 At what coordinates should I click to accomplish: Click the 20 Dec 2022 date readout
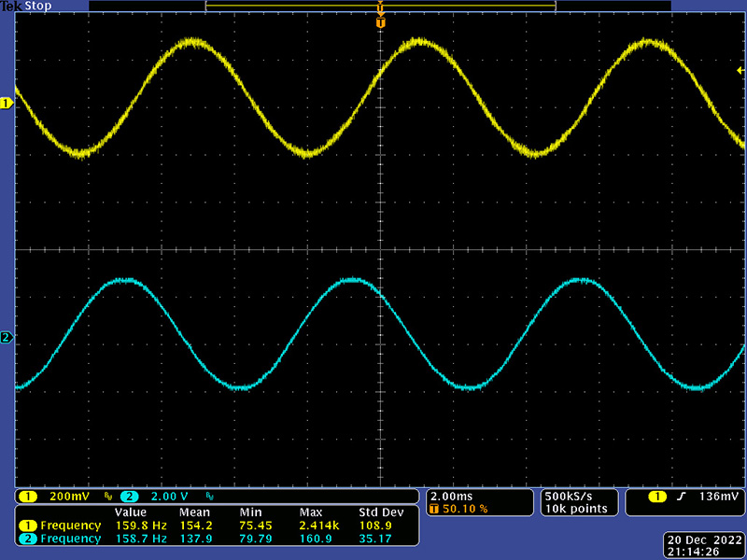pyautogui.click(x=705, y=540)
